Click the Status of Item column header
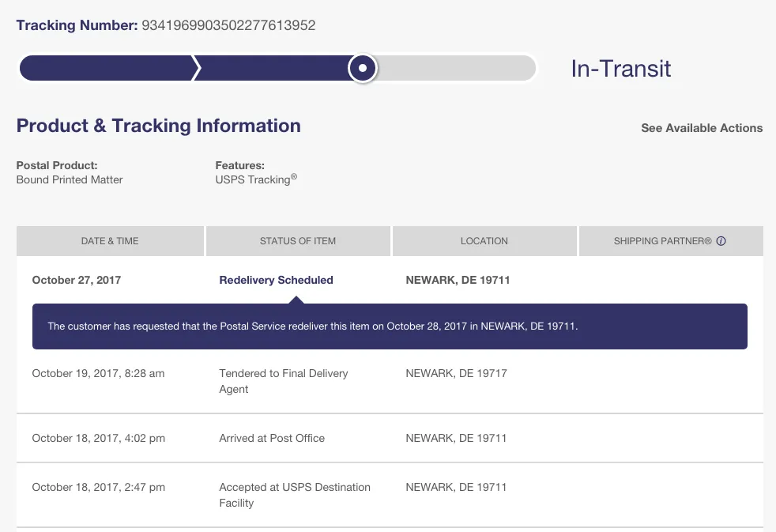 tap(298, 241)
